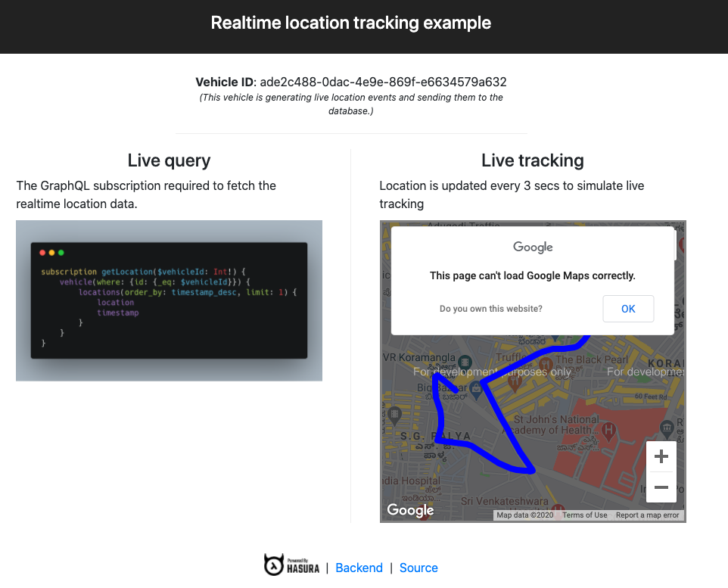Screen dimensions: 728x588
Task: Click the shopping bag marker at Big Bazaar
Action: tap(477, 389)
